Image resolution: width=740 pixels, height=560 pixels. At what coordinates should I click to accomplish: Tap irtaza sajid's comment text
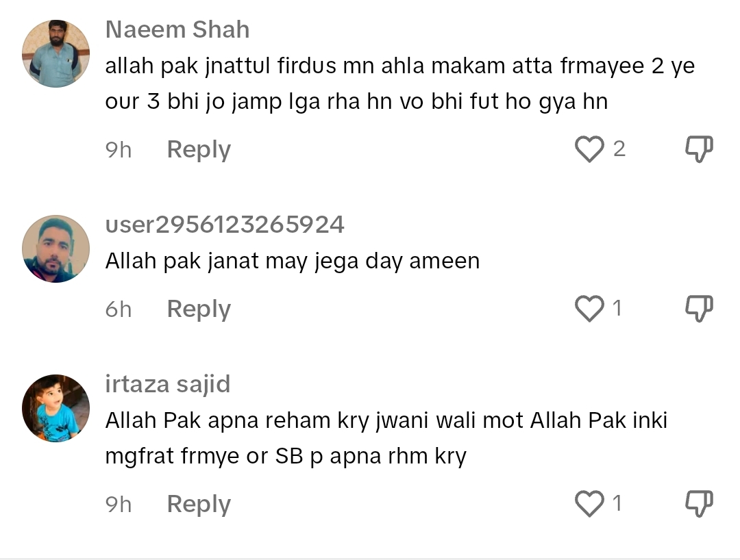386,439
